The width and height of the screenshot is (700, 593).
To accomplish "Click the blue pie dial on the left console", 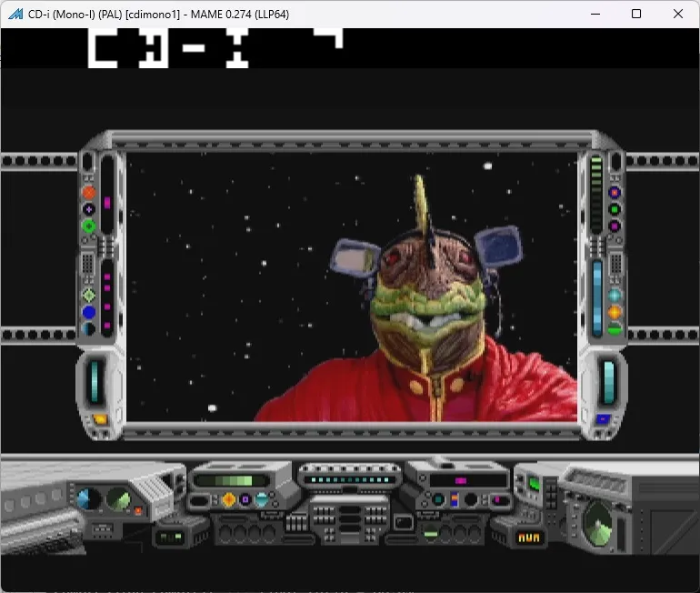I will [88, 498].
